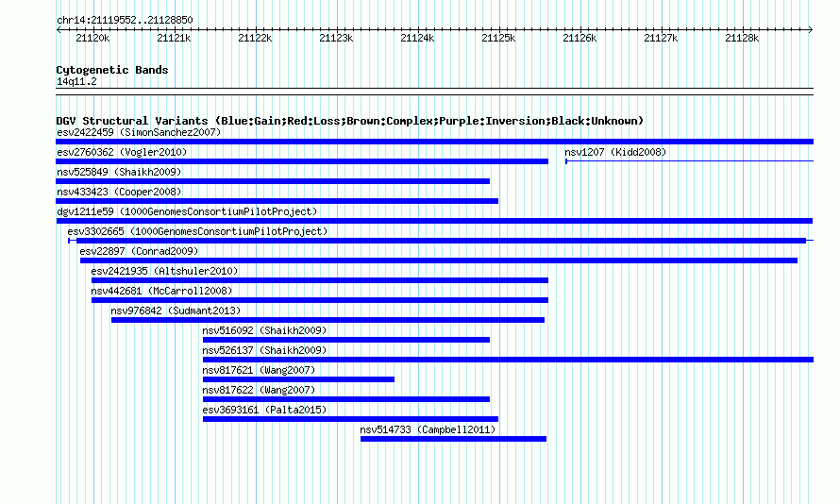Image resolution: width=840 pixels, height=504 pixels.
Task: Click the blue bar under nsv514733
Action: tap(454, 439)
